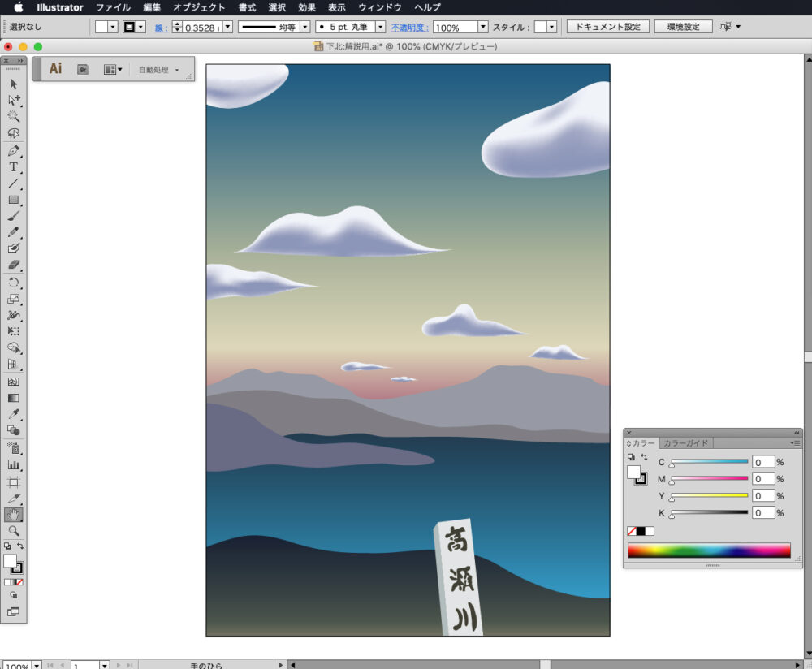This screenshot has height=669, width=812.
Task: Pick the Magic Wand tool
Action: [14, 116]
